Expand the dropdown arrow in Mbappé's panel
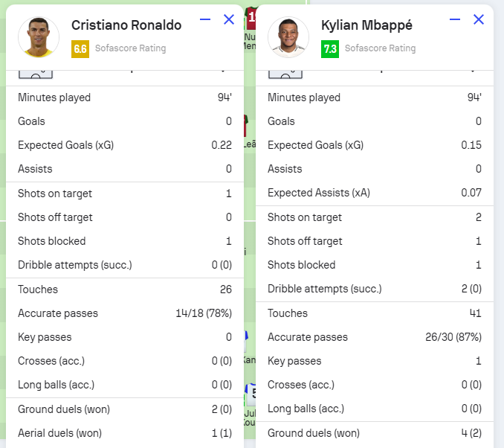Screen dimensions: 504x448 point(471,69)
